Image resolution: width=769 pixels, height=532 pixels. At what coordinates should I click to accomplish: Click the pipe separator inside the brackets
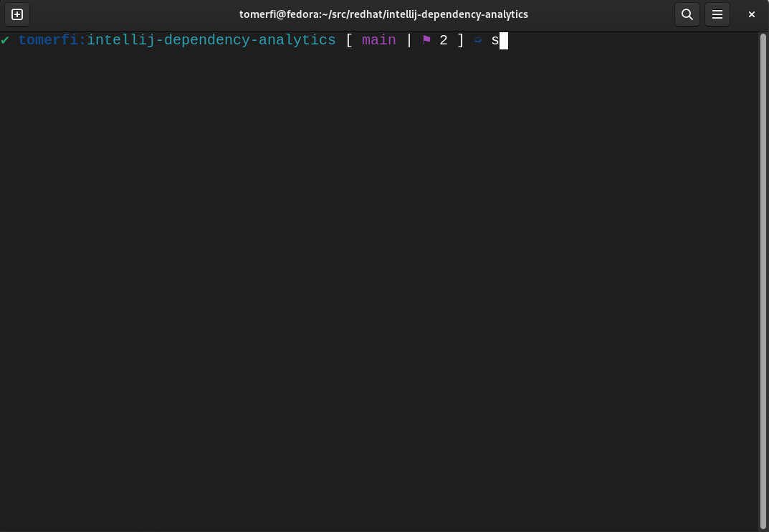pos(409,40)
